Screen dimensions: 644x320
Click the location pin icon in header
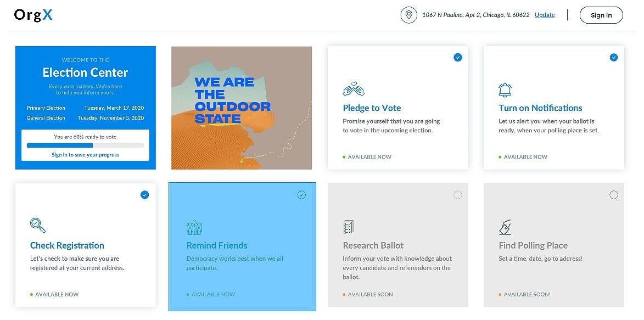[x=408, y=15]
